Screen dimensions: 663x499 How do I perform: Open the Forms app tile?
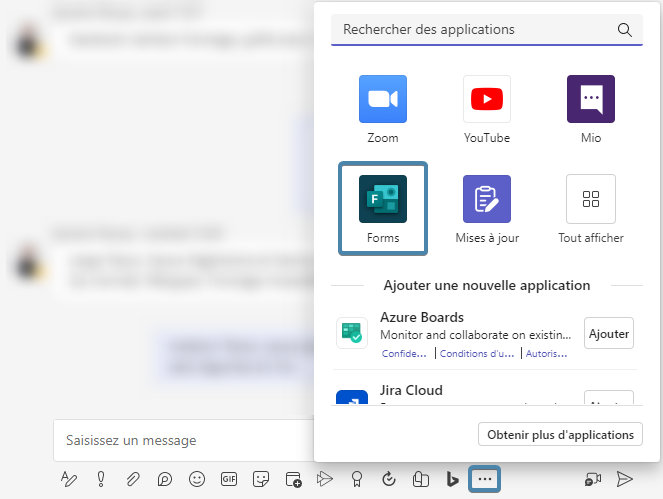(383, 208)
